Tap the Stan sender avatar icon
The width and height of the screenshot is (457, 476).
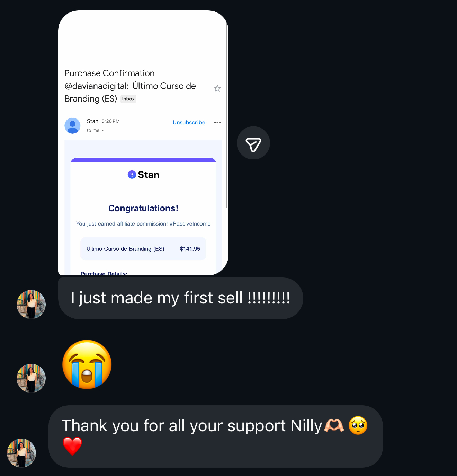tap(72, 125)
